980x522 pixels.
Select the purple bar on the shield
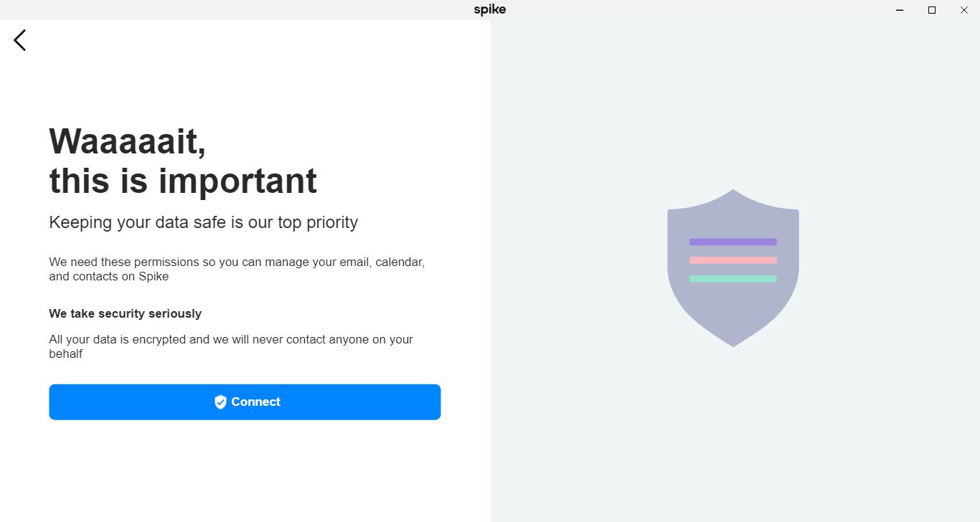coord(733,242)
